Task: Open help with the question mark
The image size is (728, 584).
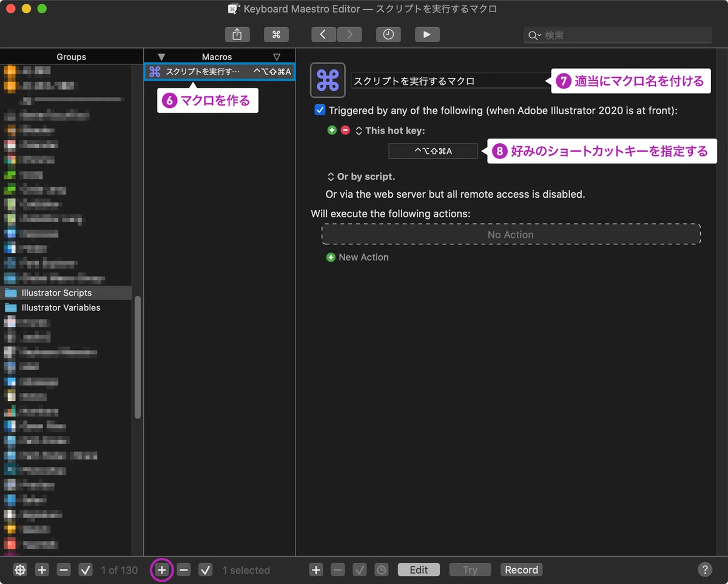Action: pyautogui.click(x=704, y=569)
